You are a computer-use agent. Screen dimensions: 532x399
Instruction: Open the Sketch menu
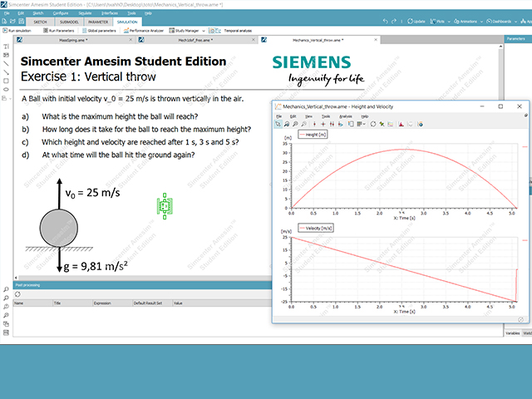(x=38, y=13)
